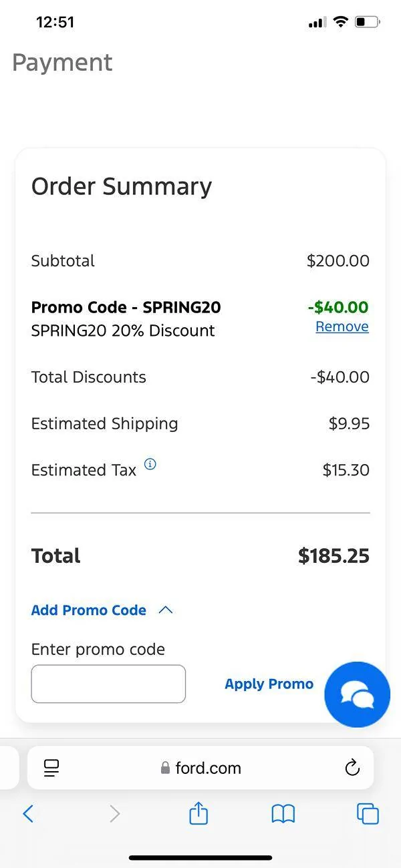Open the Safari share sheet
The image size is (401, 868).
[x=198, y=813]
